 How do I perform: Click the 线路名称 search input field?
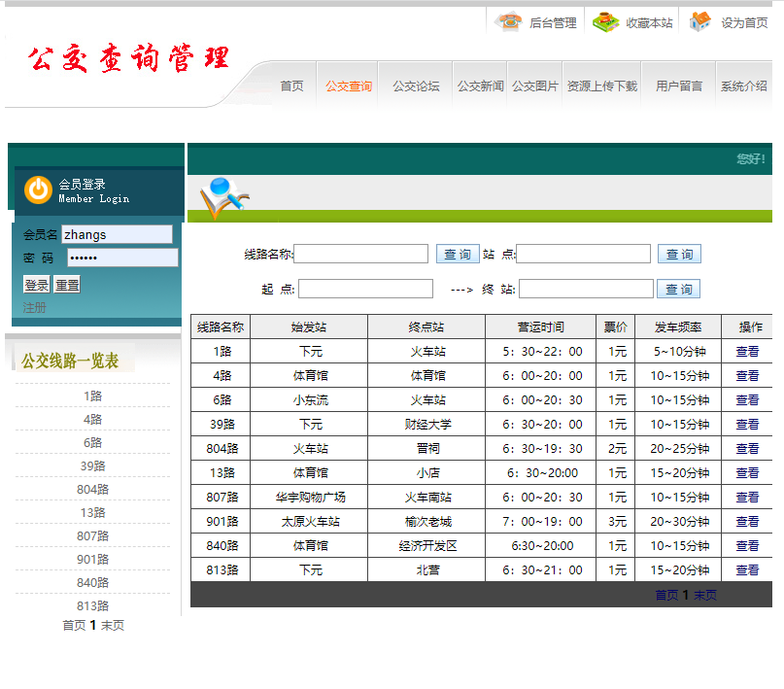click(x=361, y=254)
